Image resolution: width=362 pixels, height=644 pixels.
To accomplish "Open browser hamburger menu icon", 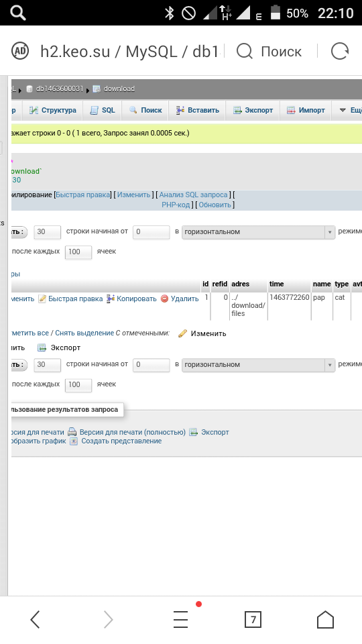I will pos(180,619).
